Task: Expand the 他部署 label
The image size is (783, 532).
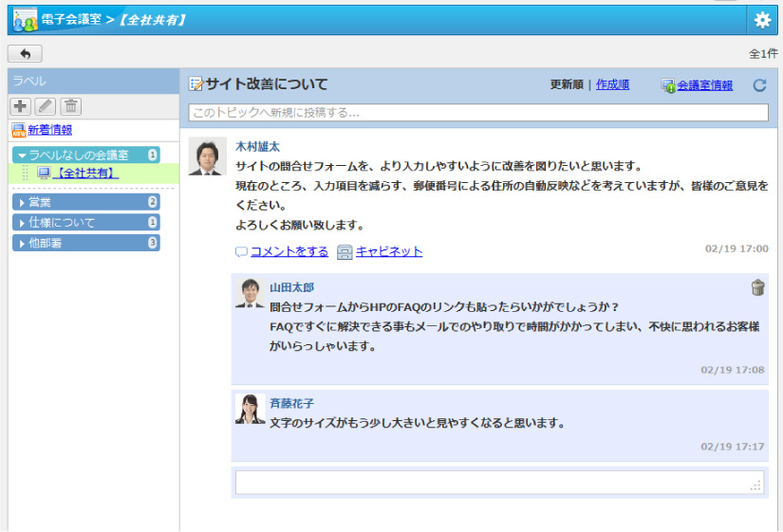Action: (85, 243)
